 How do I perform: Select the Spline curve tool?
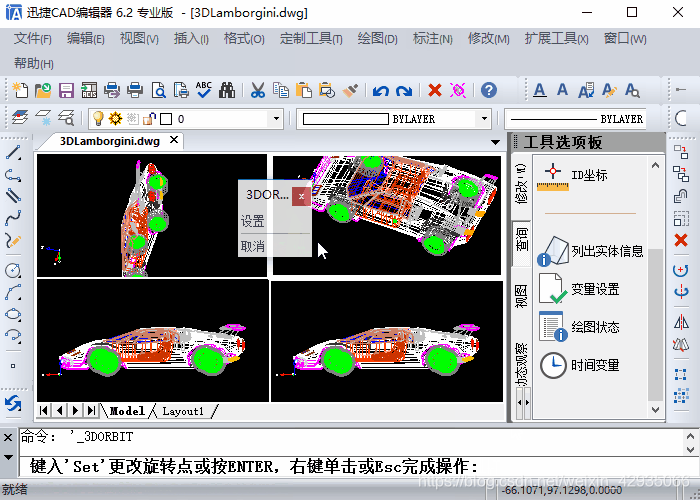[x=13, y=218]
